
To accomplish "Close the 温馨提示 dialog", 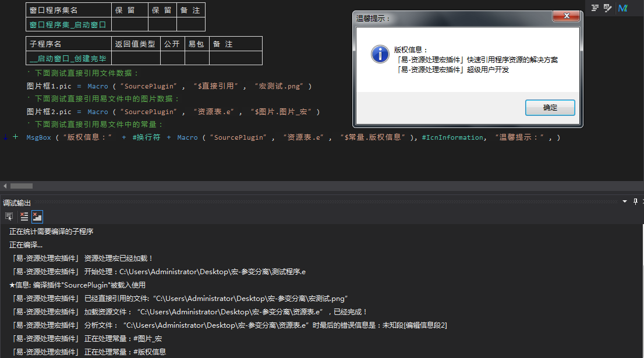I will click(567, 16).
